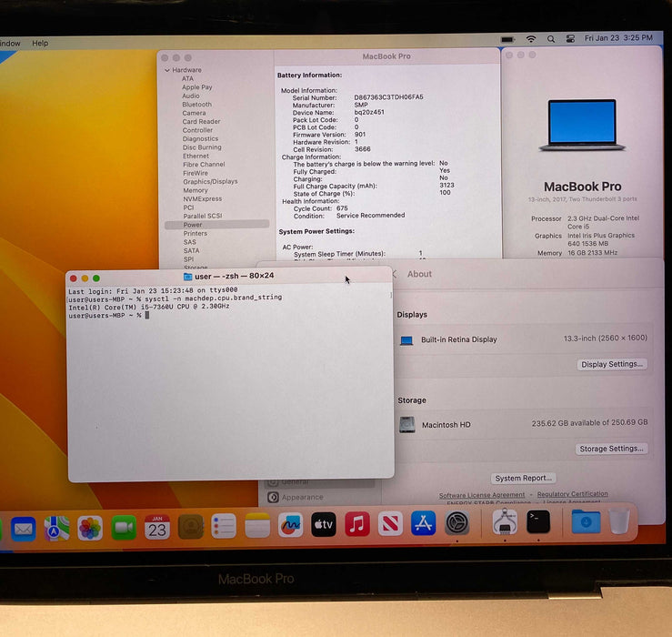Select Fibre Channel in Hardware list
The height and width of the screenshot is (637, 672).
pyautogui.click(x=204, y=165)
